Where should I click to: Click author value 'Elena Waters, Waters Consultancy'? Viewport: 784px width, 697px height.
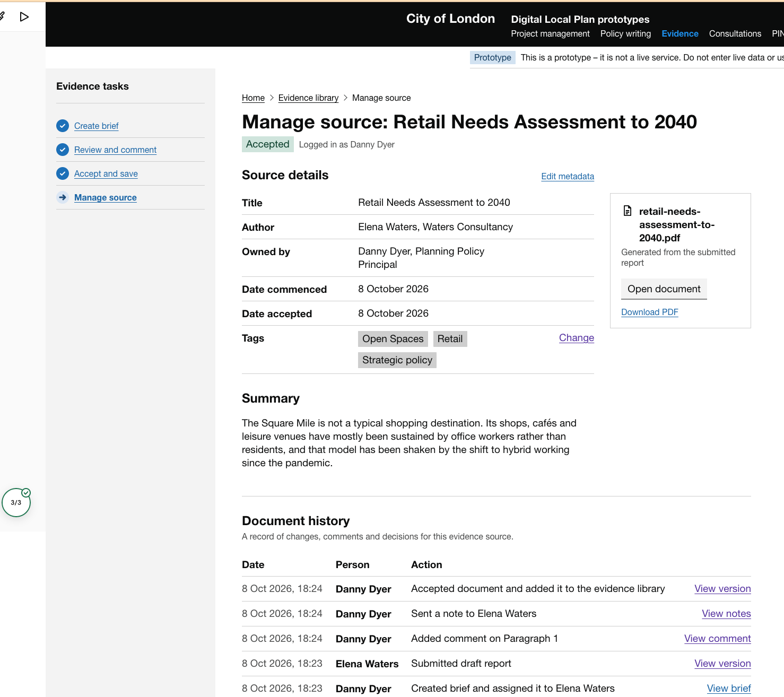click(435, 227)
